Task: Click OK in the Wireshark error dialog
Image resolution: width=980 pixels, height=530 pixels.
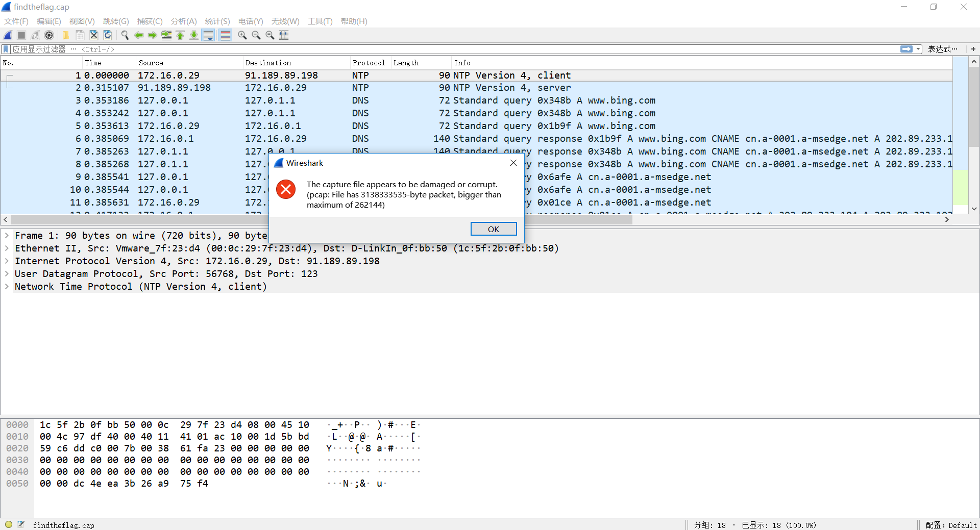Action: [x=493, y=229]
